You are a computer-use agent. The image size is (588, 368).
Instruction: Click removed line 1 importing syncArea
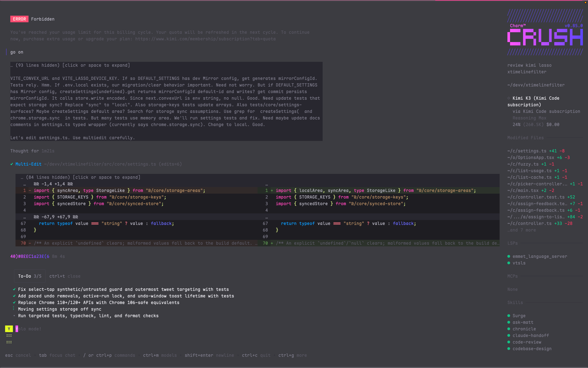click(x=136, y=191)
